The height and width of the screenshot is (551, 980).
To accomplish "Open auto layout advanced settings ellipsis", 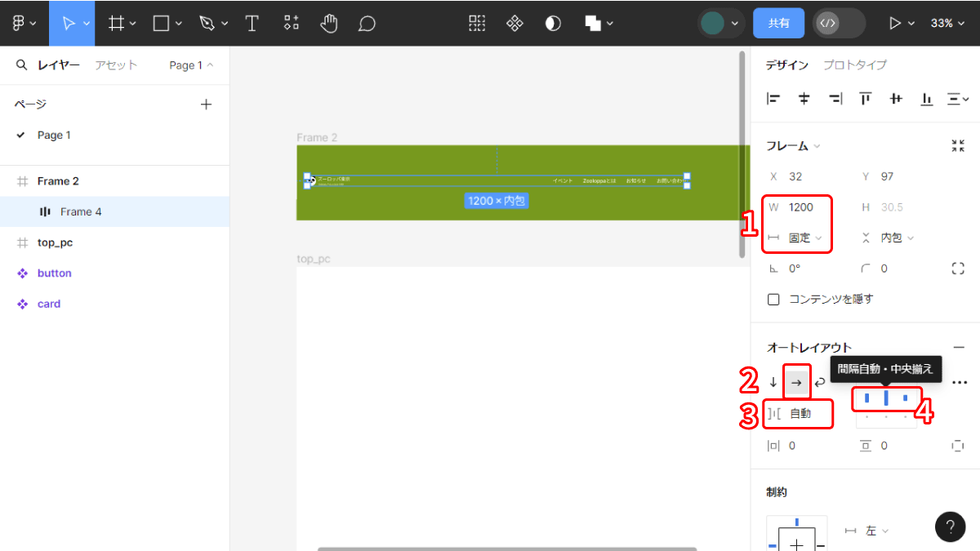I will (960, 382).
